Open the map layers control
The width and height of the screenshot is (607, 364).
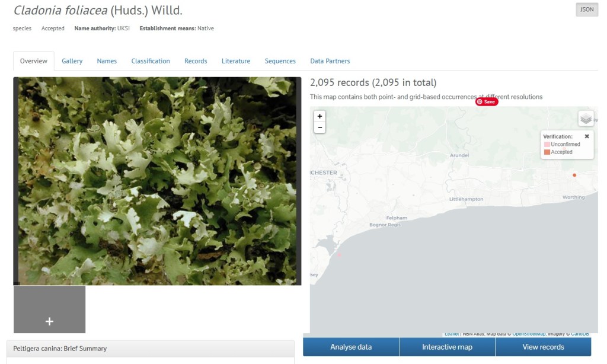[586, 118]
